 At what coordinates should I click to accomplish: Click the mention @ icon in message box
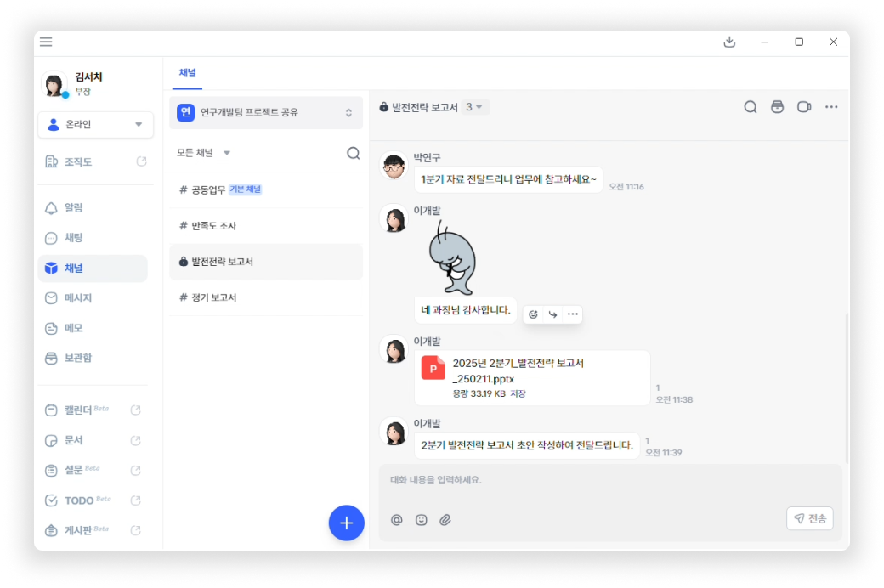[x=396, y=520]
